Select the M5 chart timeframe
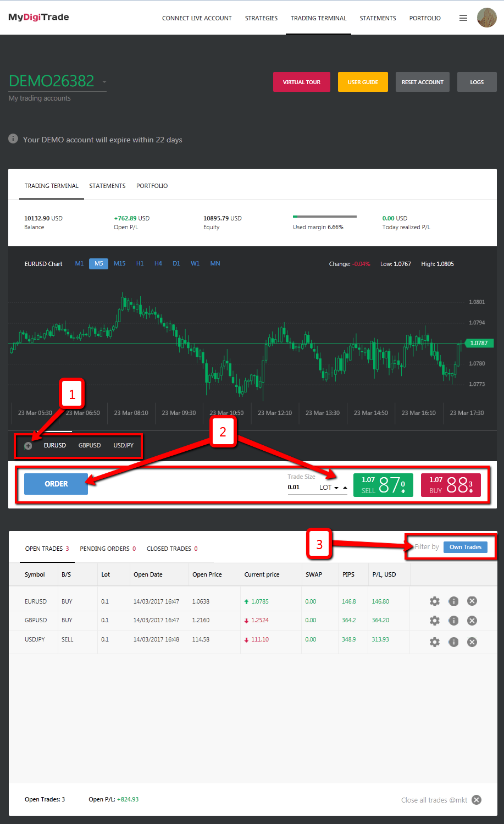Screen dimensions: 504x824 pos(99,264)
